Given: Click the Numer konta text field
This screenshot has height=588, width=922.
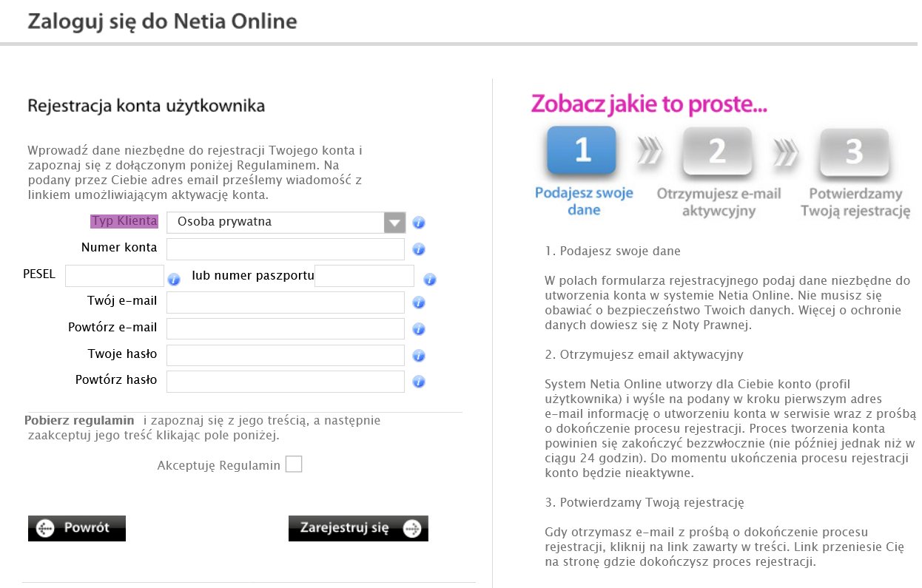Looking at the screenshot, I should click(285, 249).
